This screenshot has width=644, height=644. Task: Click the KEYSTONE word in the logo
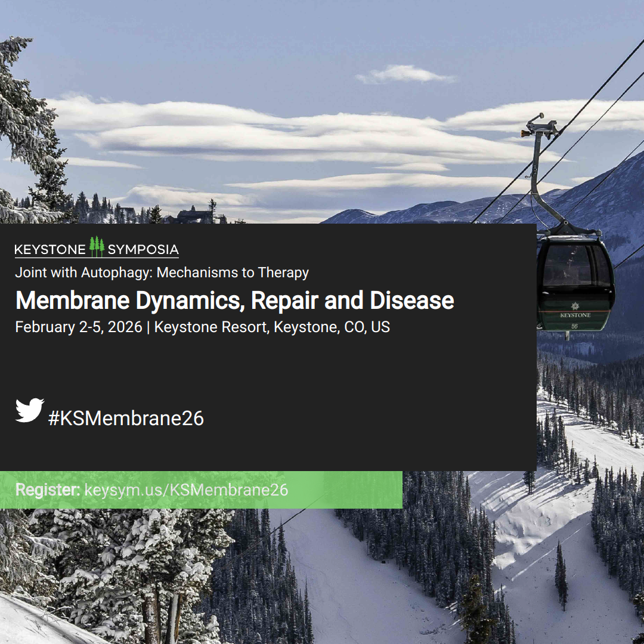pos(50,250)
